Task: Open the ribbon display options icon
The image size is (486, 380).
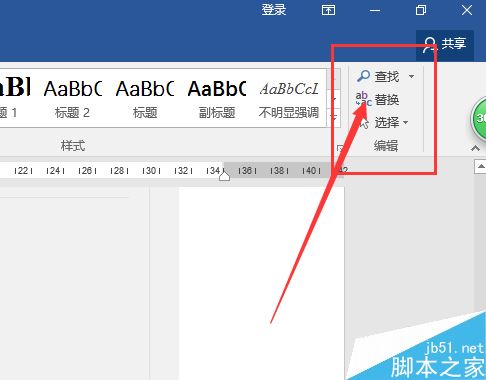Action: tap(328, 10)
